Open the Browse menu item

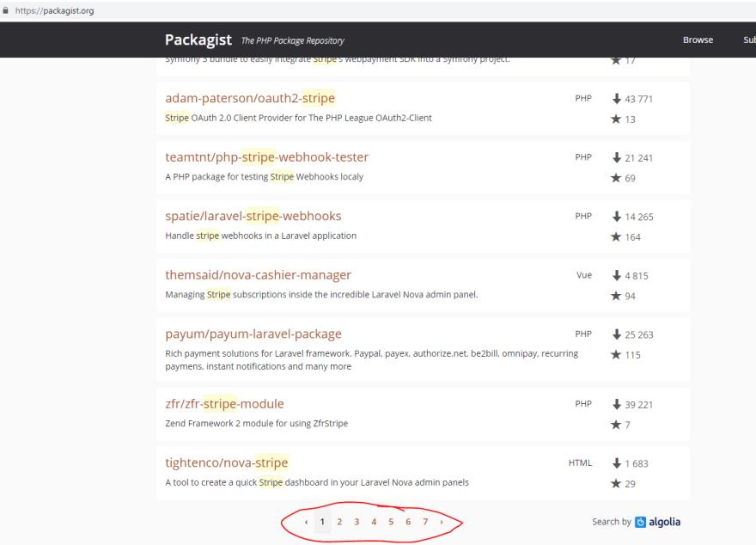(698, 40)
